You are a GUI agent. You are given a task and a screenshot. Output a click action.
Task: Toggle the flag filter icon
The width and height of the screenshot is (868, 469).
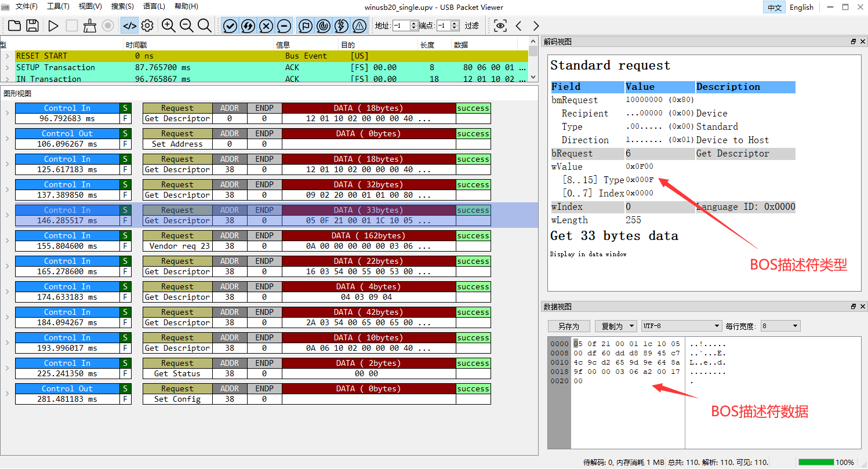coord(305,26)
